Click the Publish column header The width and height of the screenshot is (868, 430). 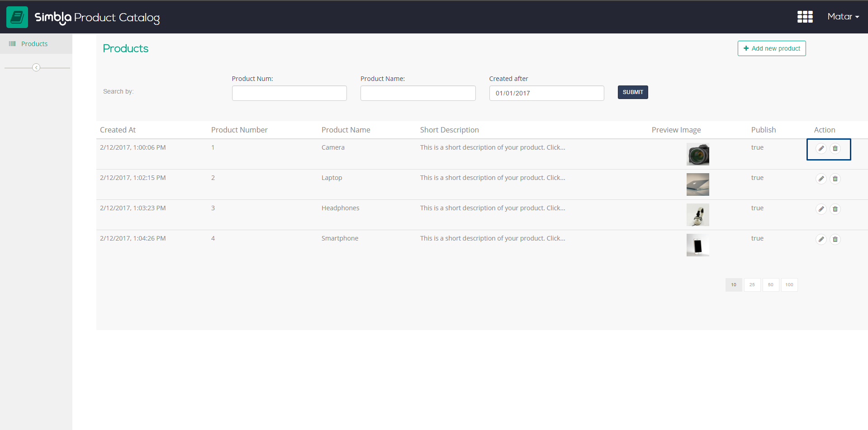point(764,130)
